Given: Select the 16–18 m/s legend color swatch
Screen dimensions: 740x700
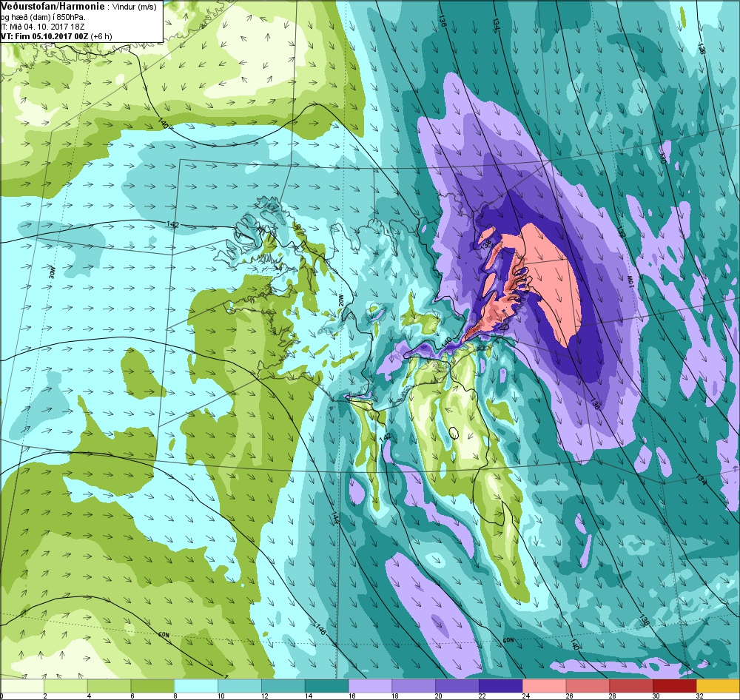Looking at the screenshot, I should pyautogui.click(x=370, y=685).
